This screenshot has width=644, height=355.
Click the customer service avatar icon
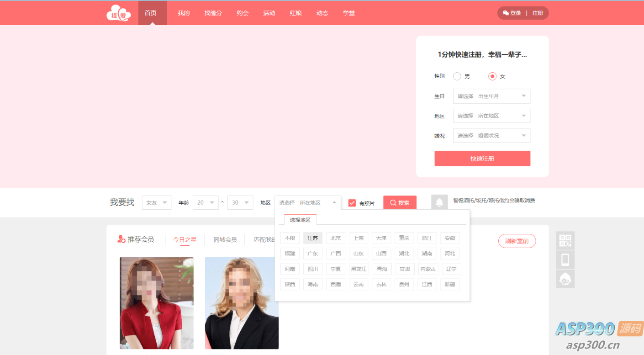pyautogui.click(x=565, y=279)
